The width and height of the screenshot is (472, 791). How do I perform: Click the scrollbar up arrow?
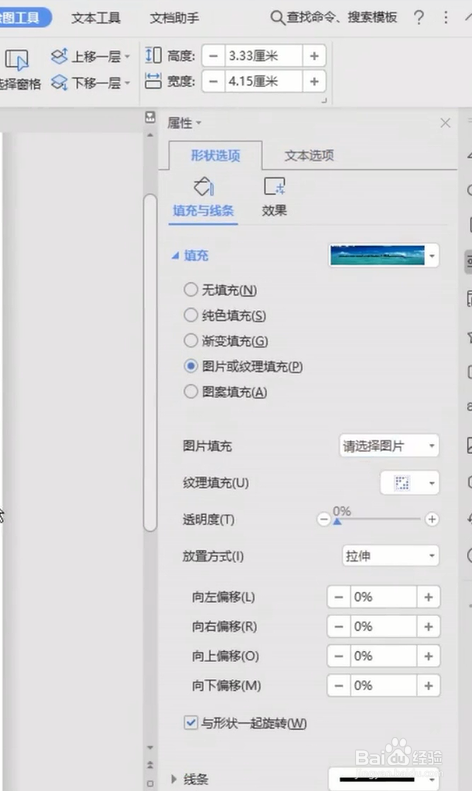click(x=150, y=135)
